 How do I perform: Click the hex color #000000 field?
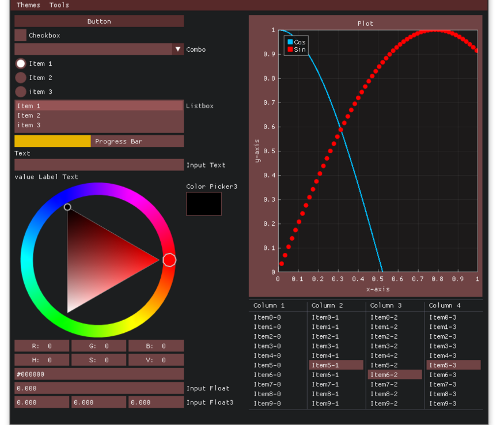pos(98,374)
